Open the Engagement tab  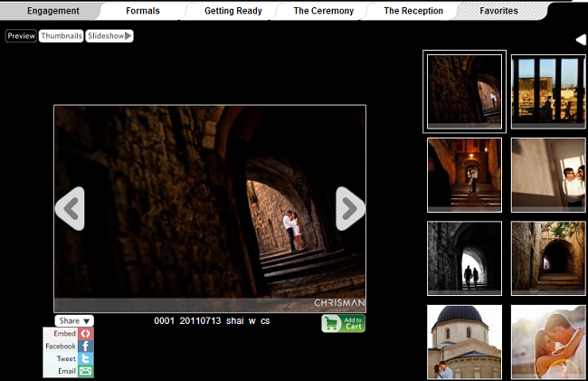click(x=52, y=11)
